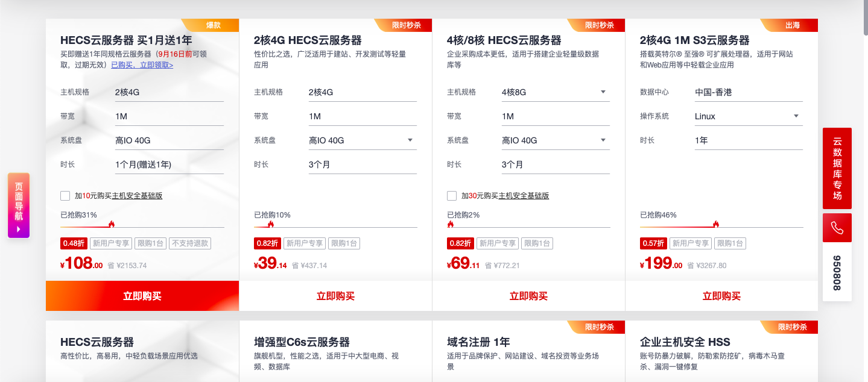Click the 省 ¥772.21 savings text

502,265
